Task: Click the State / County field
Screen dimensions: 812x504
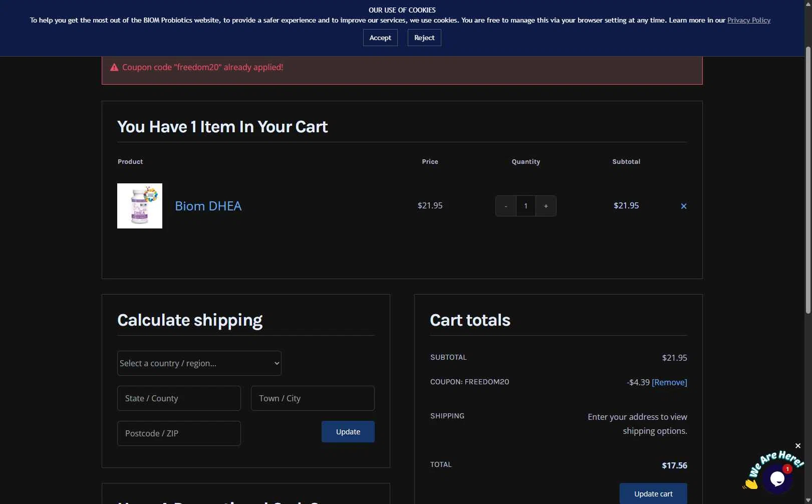Action: pos(179,398)
